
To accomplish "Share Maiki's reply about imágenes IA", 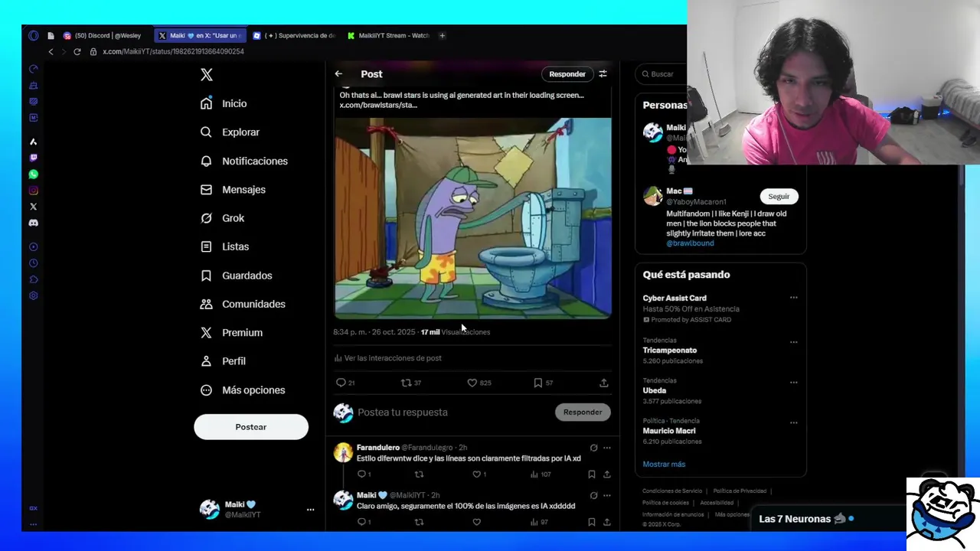I will 606,522.
